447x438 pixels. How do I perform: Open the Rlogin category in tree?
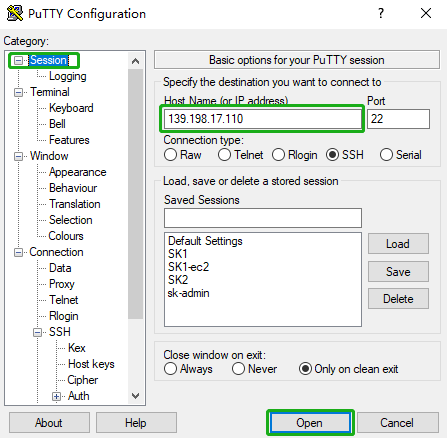[64, 316]
